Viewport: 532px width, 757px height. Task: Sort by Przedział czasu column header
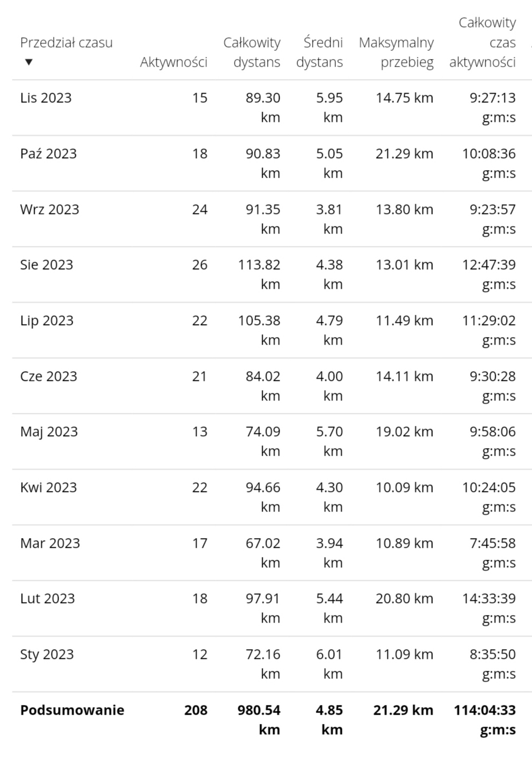[66, 43]
